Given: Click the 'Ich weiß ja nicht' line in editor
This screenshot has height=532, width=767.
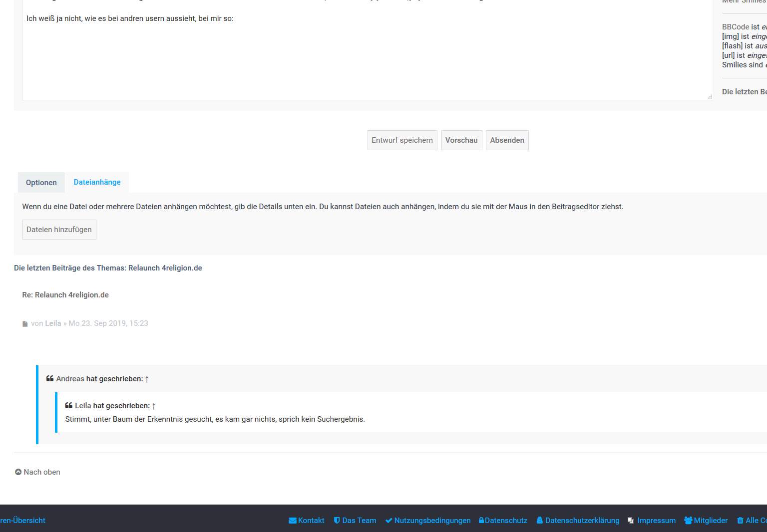Looking at the screenshot, I should point(130,18).
